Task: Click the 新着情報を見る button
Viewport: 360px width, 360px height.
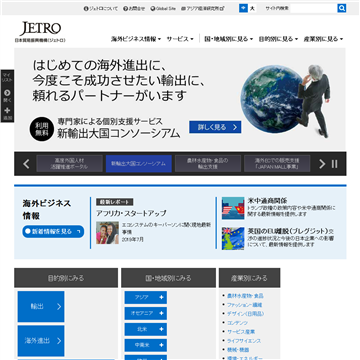Action: click(x=53, y=231)
